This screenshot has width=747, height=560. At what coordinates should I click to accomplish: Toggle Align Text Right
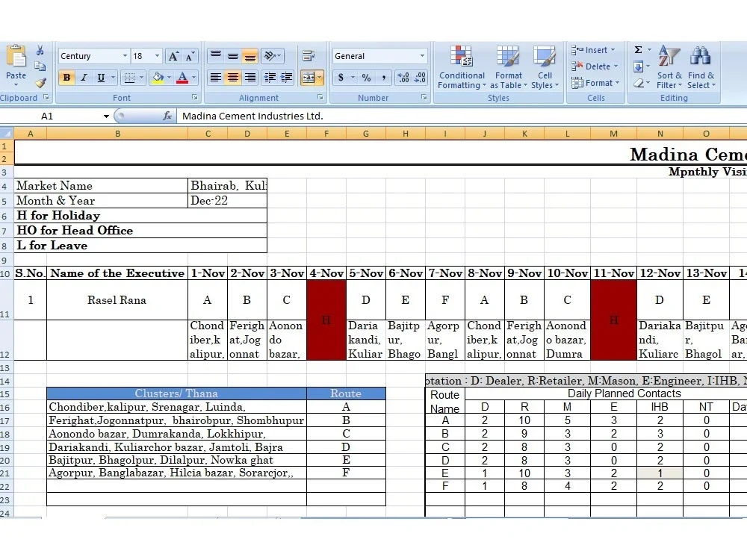(249, 77)
